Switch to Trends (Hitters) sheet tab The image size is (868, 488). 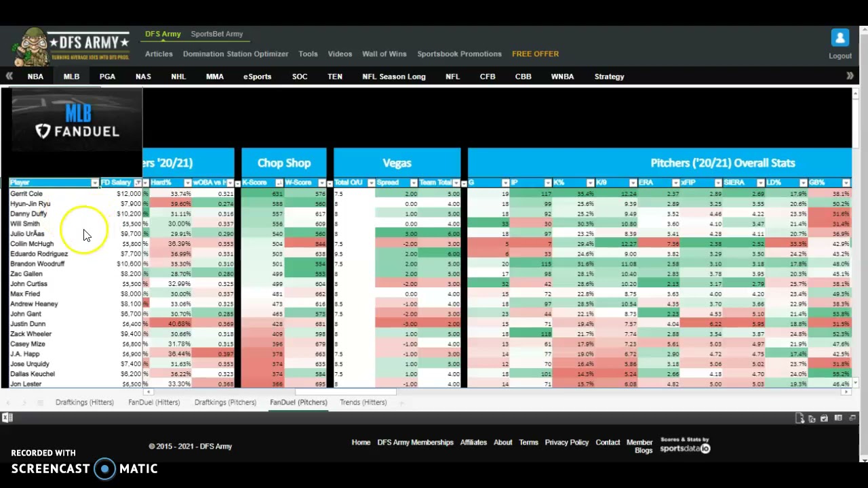363,403
